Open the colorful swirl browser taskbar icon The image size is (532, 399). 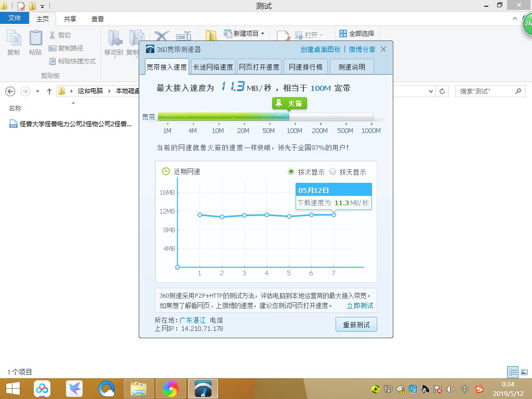tap(170, 389)
